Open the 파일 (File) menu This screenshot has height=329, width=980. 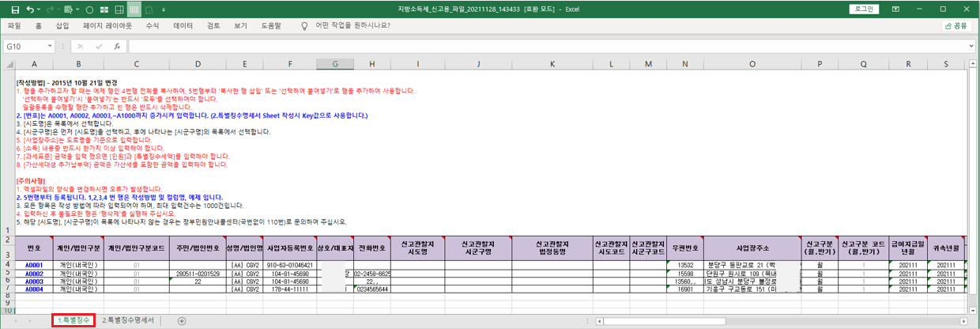14,25
